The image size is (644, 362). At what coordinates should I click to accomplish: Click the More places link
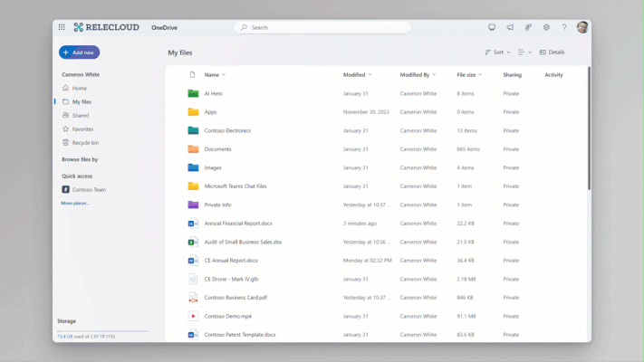pyautogui.click(x=75, y=203)
